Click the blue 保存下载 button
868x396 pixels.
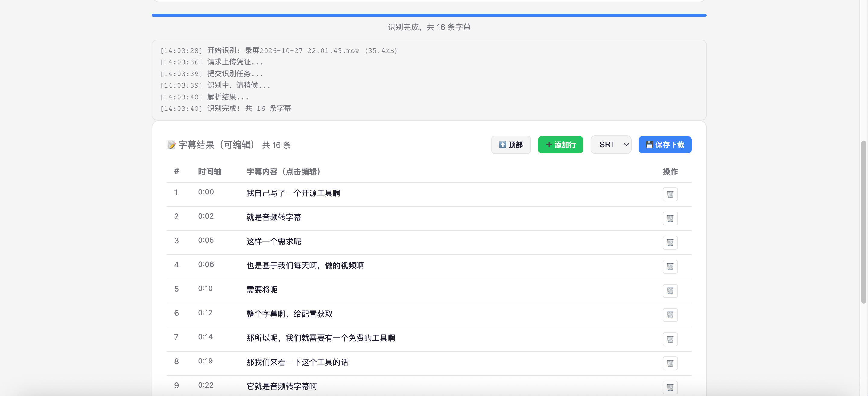(665, 145)
